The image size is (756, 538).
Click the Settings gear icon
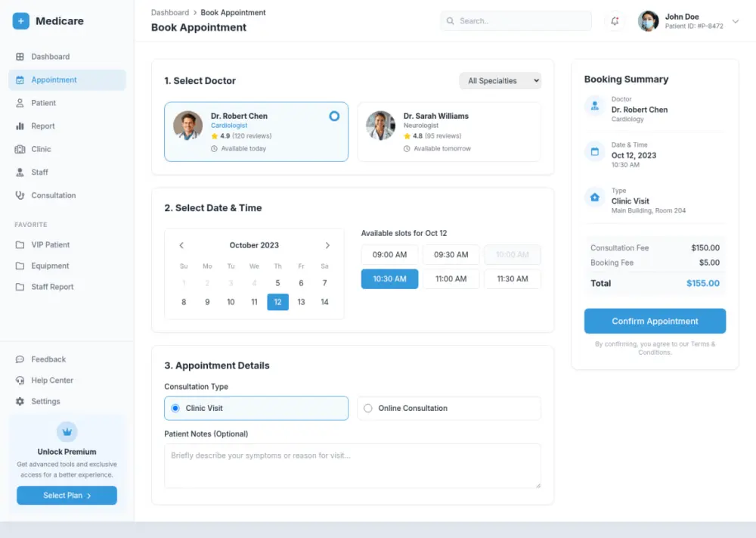[x=20, y=402]
